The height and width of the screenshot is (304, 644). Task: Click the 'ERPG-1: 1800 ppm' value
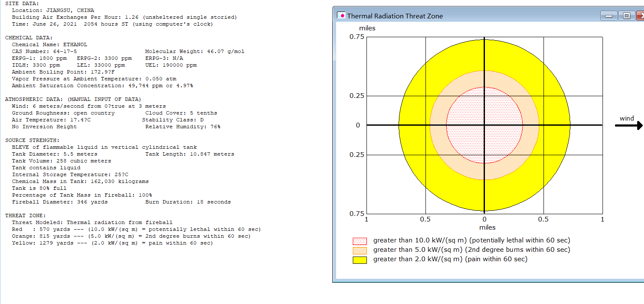(x=39, y=58)
